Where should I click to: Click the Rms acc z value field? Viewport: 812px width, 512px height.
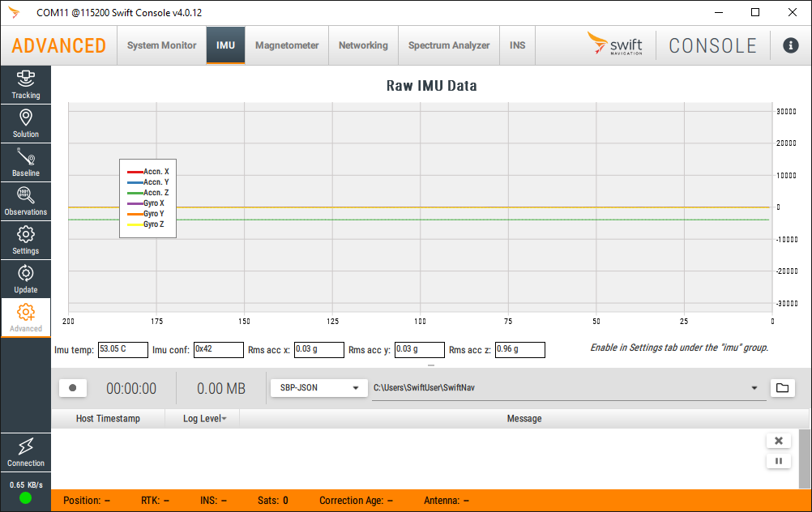click(520, 350)
